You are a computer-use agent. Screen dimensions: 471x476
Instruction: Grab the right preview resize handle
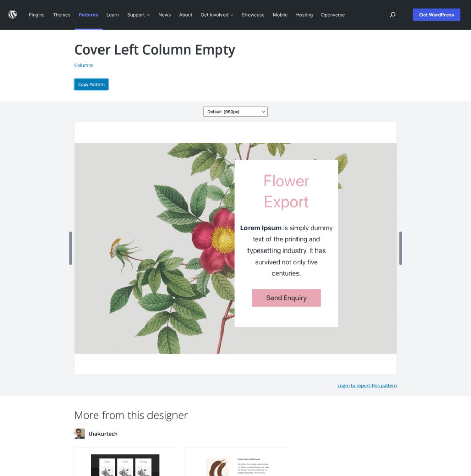pyautogui.click(x=400, y=248)
